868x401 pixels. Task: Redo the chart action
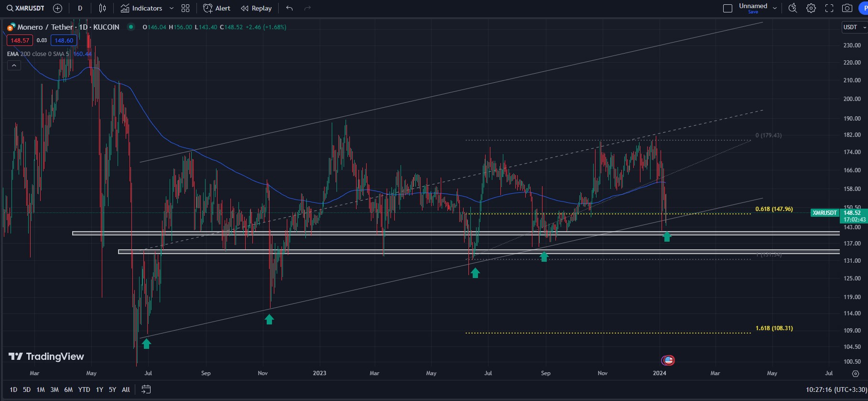click(x=307, y=8)
